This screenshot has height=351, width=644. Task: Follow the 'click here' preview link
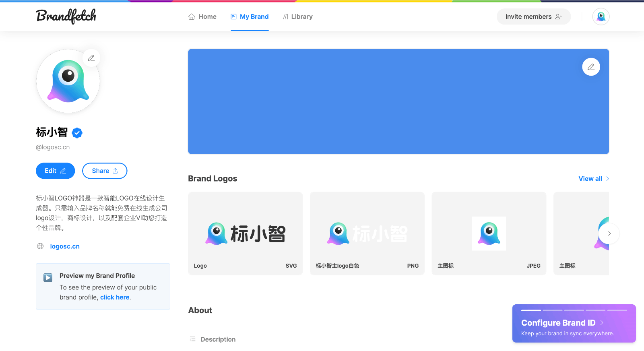(x=115, y=297)
